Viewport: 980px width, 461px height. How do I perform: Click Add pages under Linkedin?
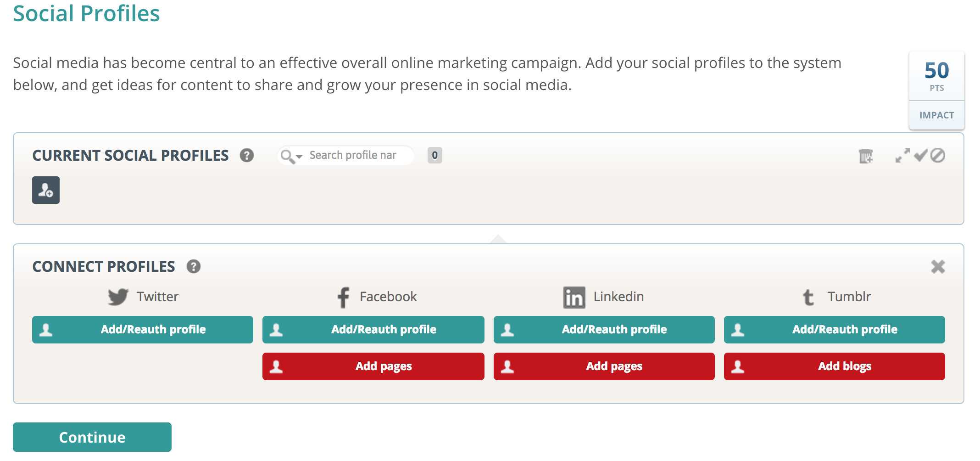point(604,366)
